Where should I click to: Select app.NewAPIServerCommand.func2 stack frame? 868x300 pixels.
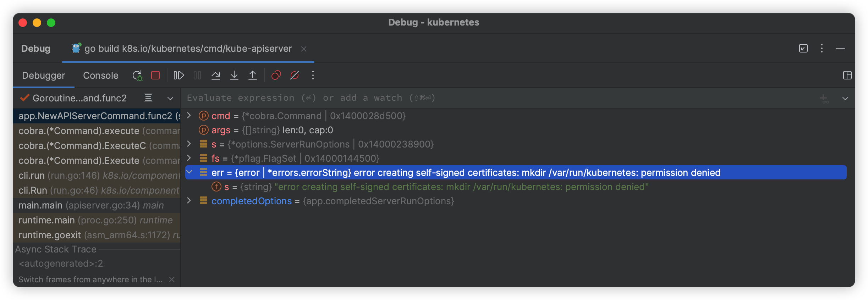pos(97,116)
